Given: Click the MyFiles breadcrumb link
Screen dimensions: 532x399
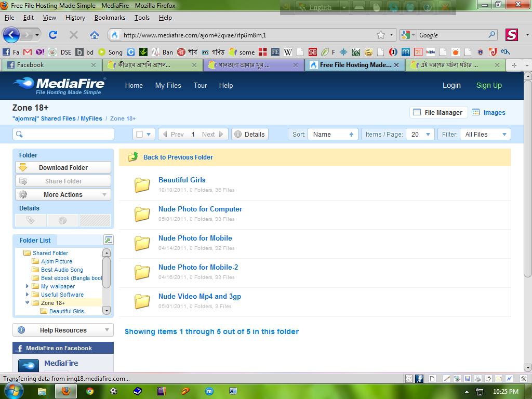Looking at the screenshot, I should tap(91, 118).
